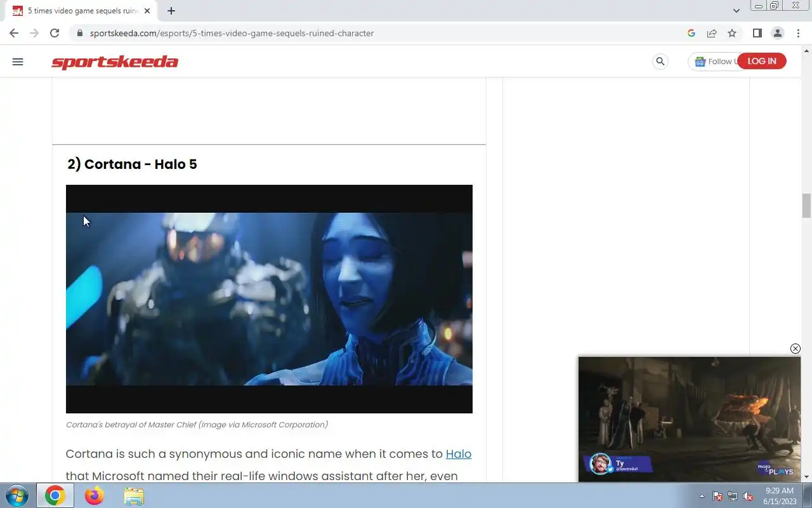Click the floating MojoPlays video
The width and height of the screenshot is (812, 508).
click(x=690, y=419)
